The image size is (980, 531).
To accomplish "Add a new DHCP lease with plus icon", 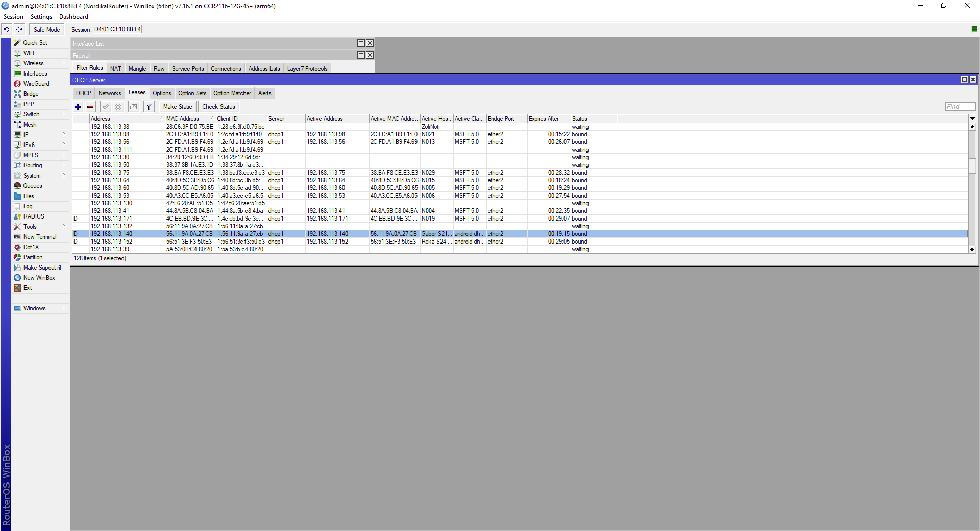I will point(78,106).
